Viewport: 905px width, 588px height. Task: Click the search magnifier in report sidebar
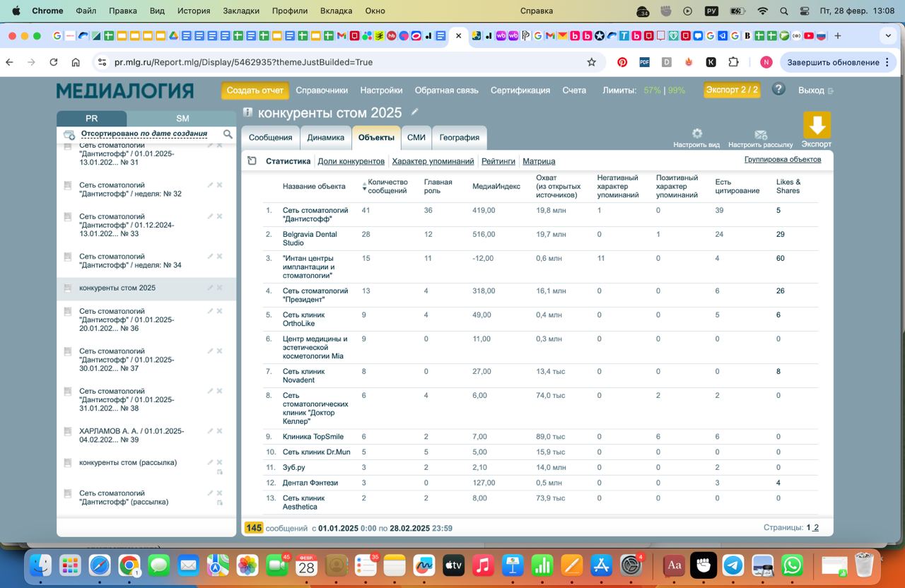click(x=228, y=134)
